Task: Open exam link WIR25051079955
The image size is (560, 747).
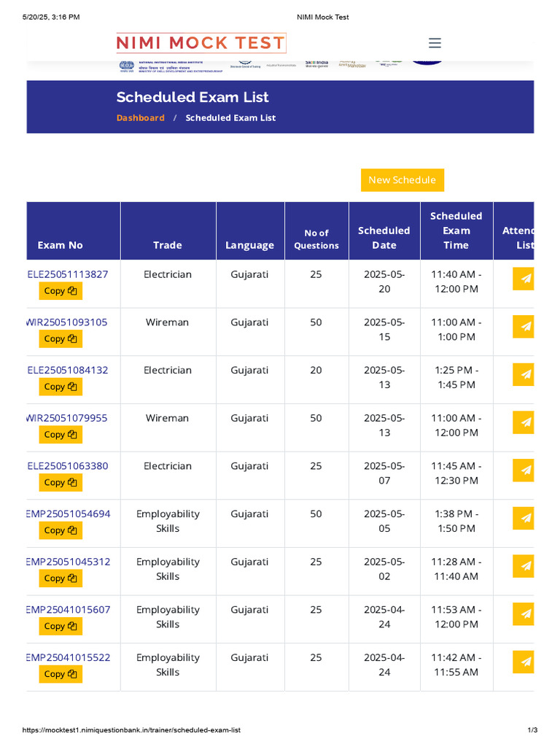Action: pyautogui.click(x=67, y=418)
